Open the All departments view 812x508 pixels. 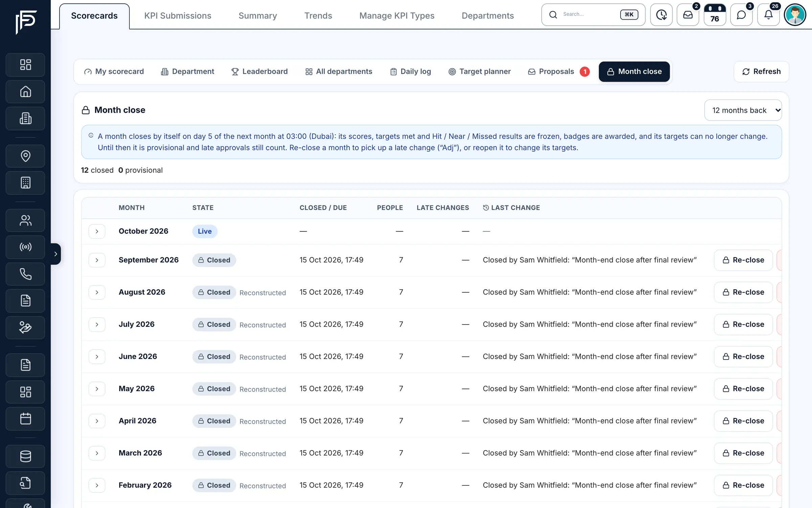coord(339,71)
